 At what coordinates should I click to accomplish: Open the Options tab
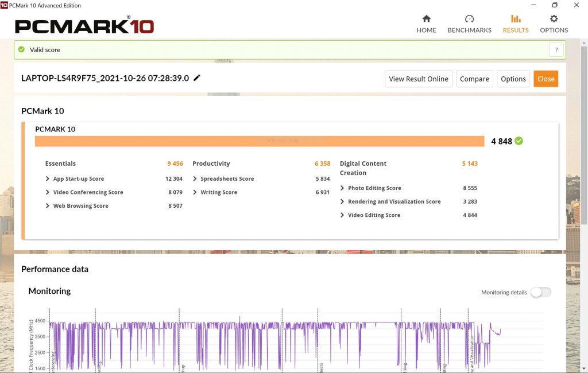point(554,24)
